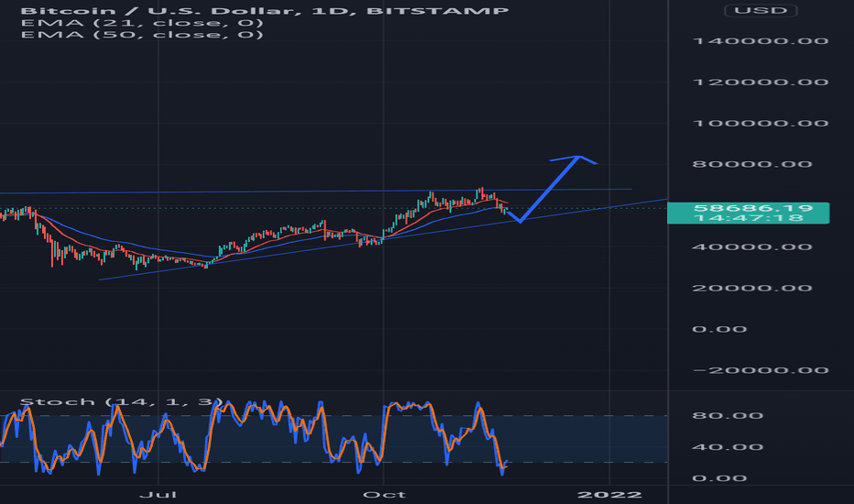
Task: Click the 100000.00 price axis label
Action: pyautogui.click(x=761, y=123)
